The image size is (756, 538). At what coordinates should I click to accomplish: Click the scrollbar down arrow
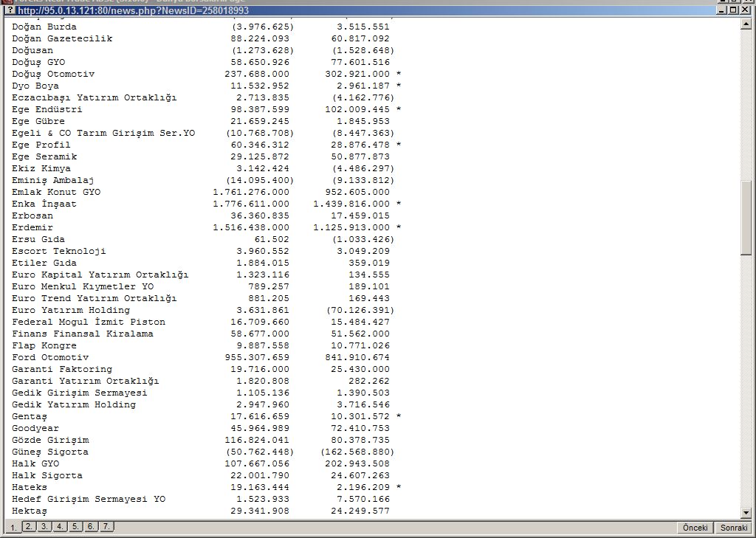tap(746, 513)
